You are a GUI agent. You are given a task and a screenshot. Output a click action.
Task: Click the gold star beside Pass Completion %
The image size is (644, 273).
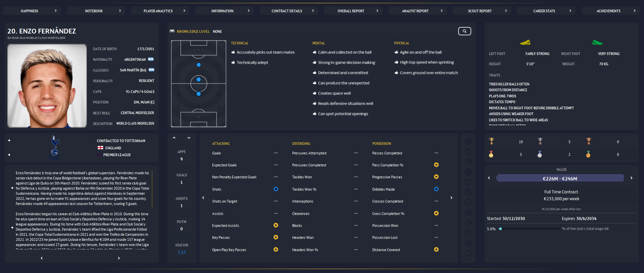tap(436, 165)
